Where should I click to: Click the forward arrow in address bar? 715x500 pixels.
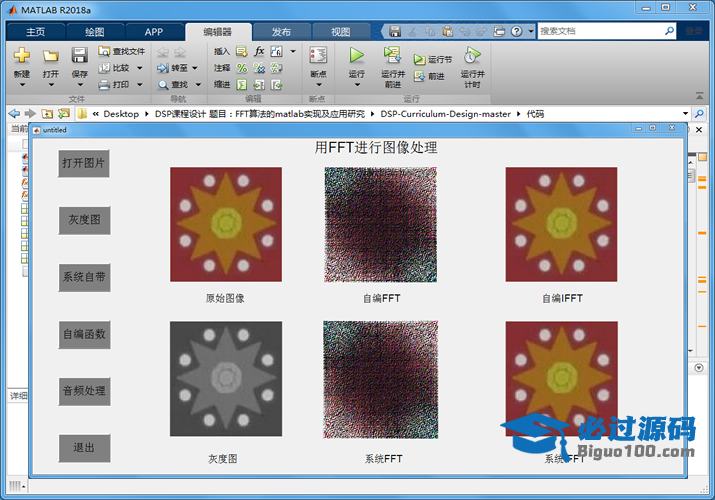click(x=30, y=113)
